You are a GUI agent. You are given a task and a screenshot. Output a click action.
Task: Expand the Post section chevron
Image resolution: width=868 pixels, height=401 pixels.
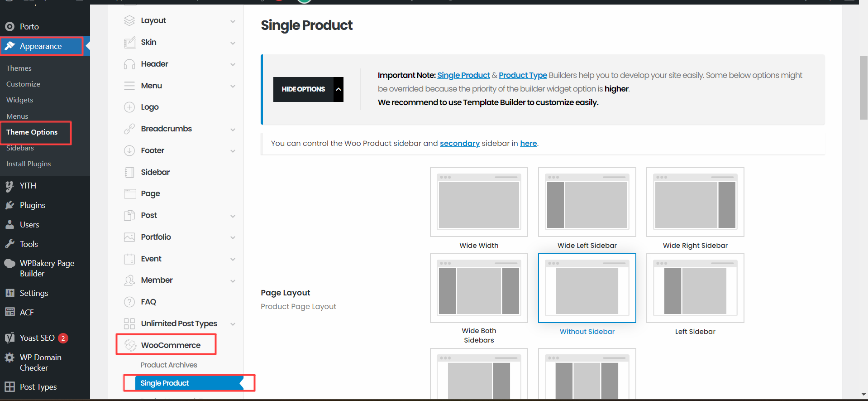233,216
